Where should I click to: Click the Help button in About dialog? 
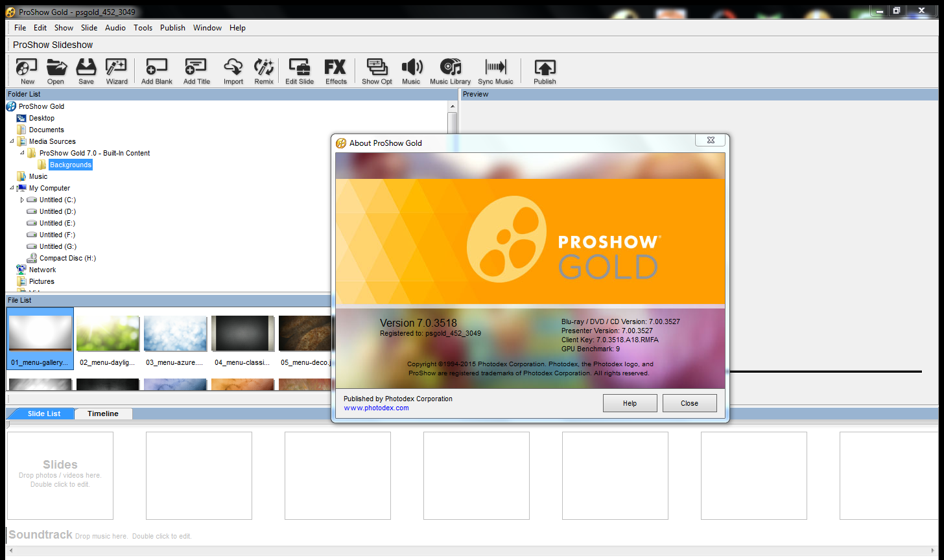630,403
